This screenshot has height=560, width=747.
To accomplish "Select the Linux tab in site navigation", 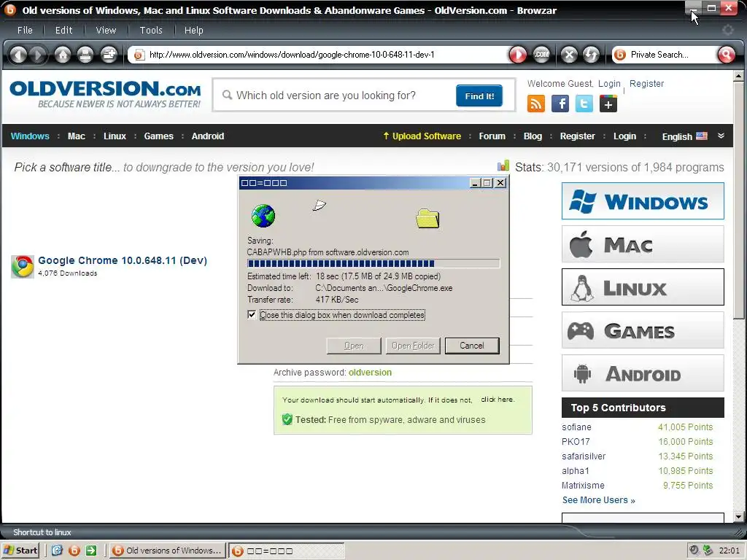I will point(115,136).
